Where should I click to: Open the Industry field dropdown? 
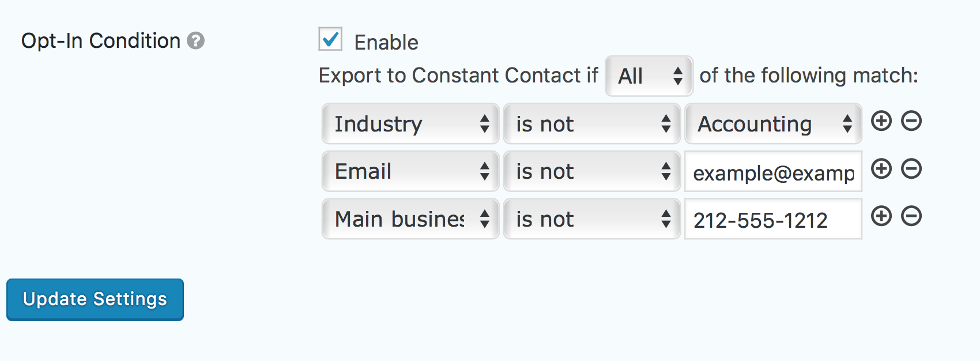tap(410, 124)
